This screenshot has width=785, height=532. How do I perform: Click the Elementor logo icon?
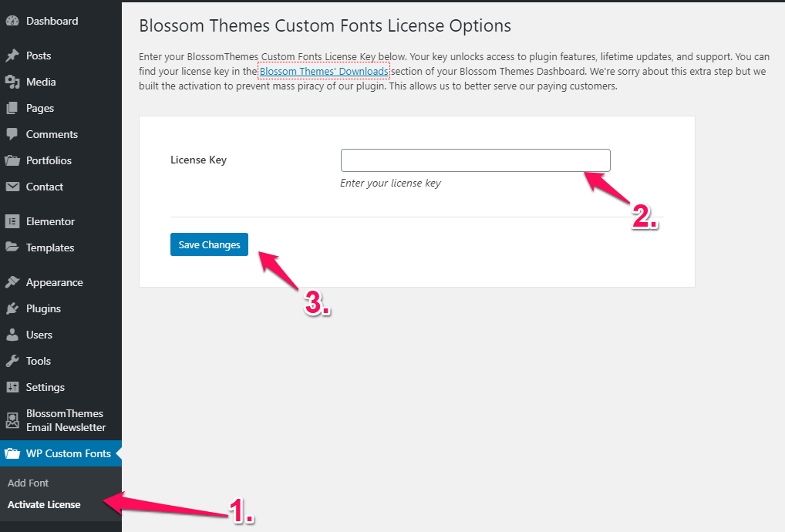[12, 221]
